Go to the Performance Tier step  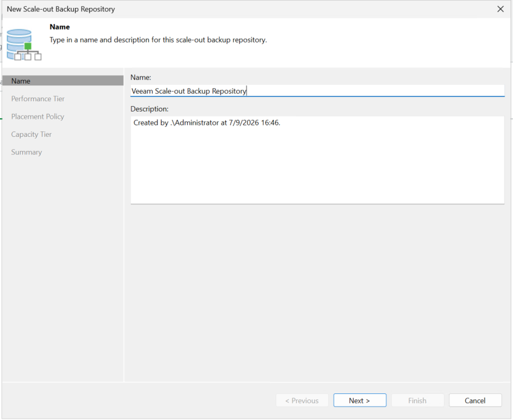click(38, 99)
